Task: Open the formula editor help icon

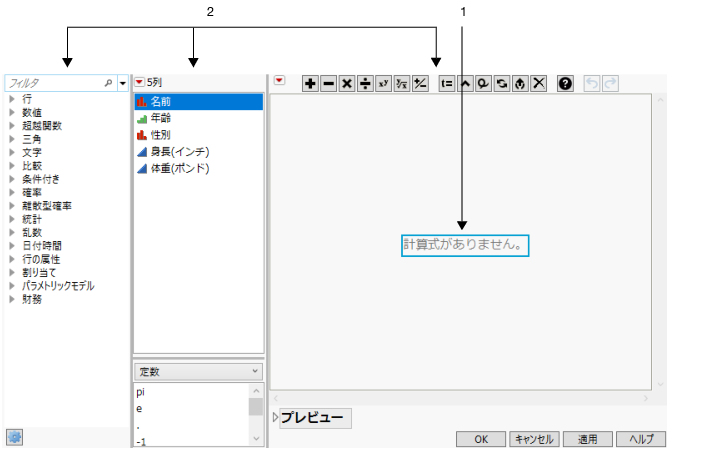Action: click(x=565, y=84)
